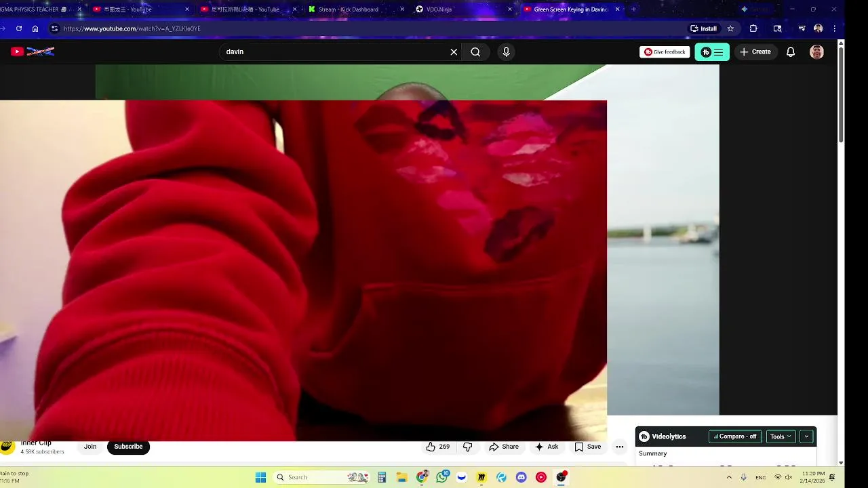
Task: Open the weather widget Rain to stop
Action: (x=15, y=477)
